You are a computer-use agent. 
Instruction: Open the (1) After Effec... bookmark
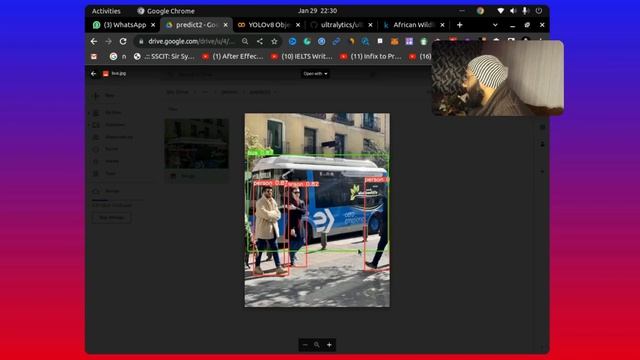pyautogui.click(x=233, y=56)
